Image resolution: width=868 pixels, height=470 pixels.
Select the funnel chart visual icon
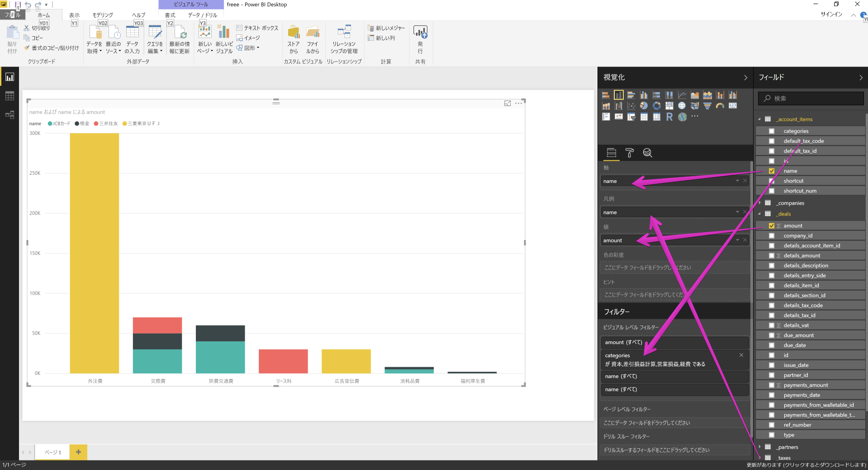(x=707, y=106)
